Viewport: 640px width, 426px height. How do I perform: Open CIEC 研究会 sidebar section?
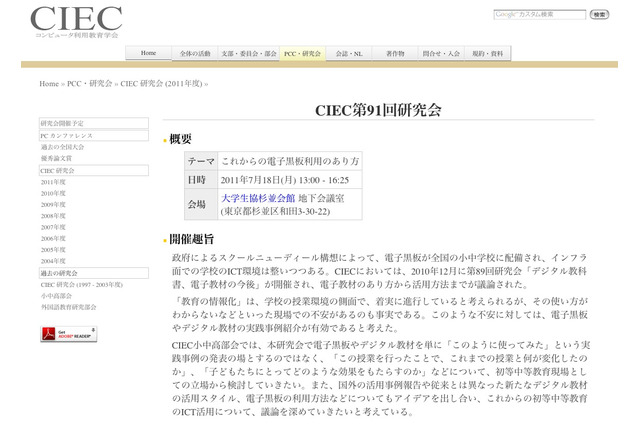click(94, 171)
